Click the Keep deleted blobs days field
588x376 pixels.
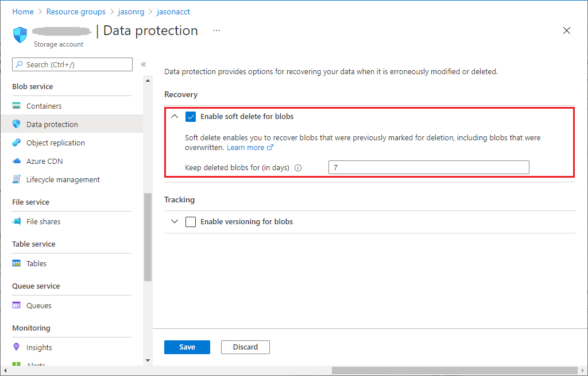pos(428,167)
